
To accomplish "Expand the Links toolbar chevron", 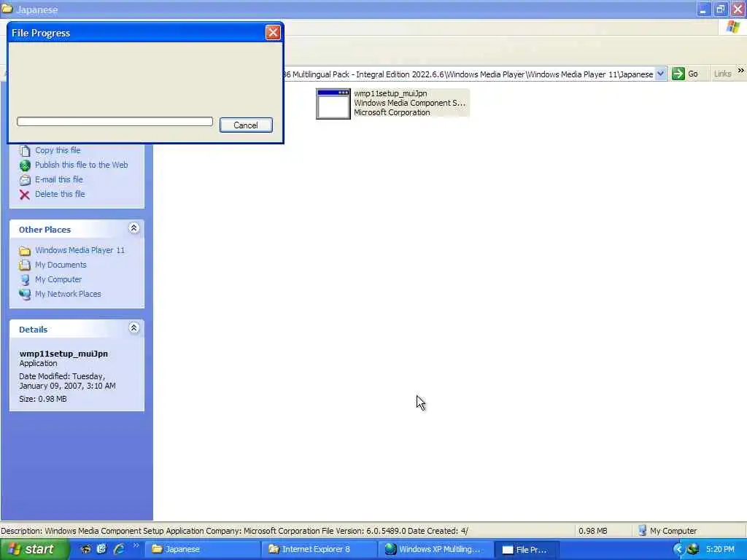I will [x=741, y=71].
